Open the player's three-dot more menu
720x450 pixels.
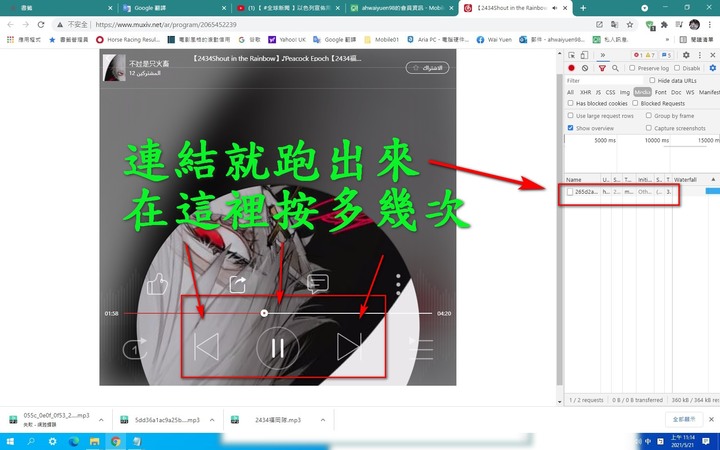click(x=398, y=284)
